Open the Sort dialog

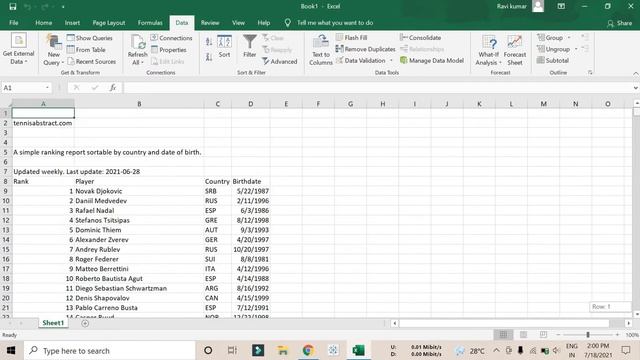click(224, 47)
